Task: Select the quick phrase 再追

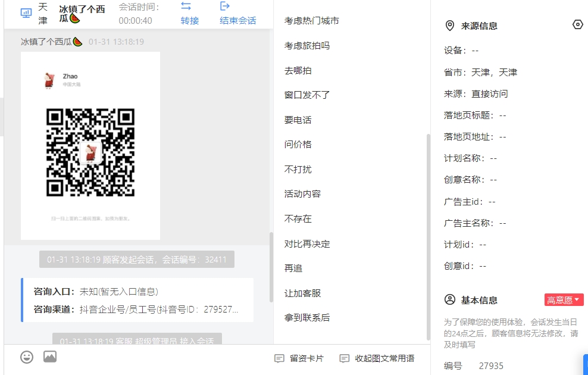Action: click(x=293, y=268)
